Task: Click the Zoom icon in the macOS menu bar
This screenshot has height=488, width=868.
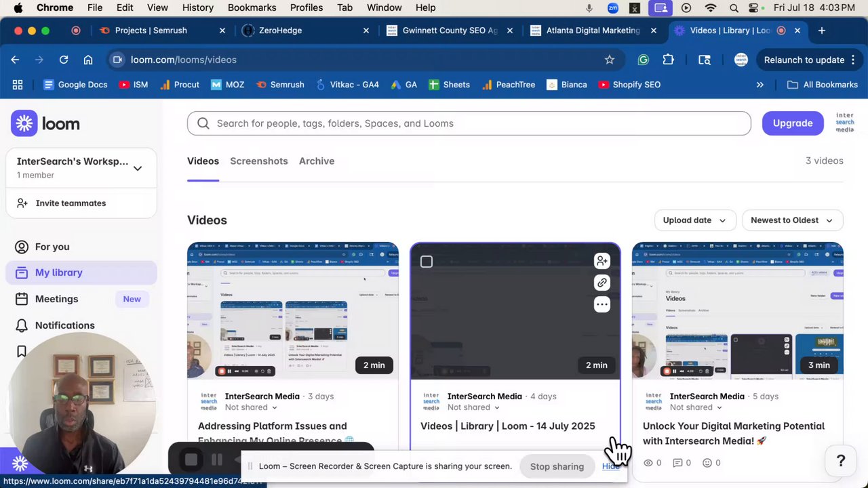Action: coord(613,8)
